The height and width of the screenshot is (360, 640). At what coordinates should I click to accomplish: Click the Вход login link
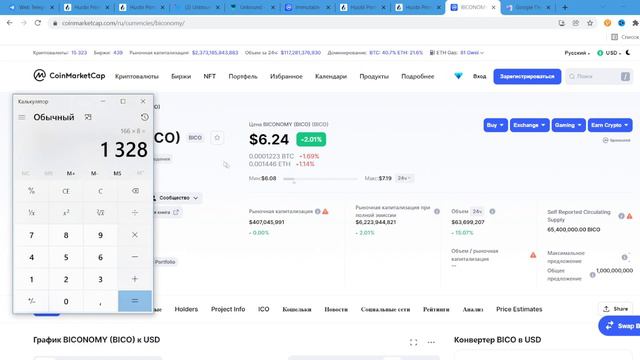(480, 76)
